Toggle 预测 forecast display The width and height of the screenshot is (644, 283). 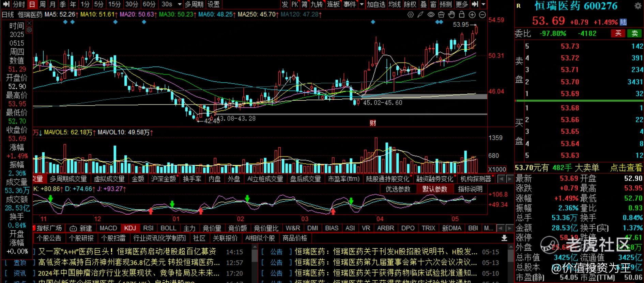[446, 4]
